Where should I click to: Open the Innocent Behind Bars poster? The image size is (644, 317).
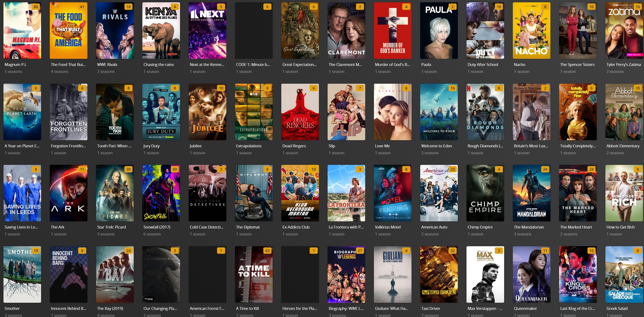pos(68,275)
